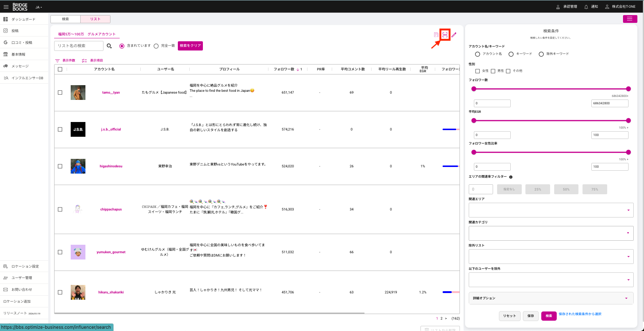This screenshot has height=331, width=644.
Task: Select the 完全一致 radio button
Action: (x=156, y=46)
